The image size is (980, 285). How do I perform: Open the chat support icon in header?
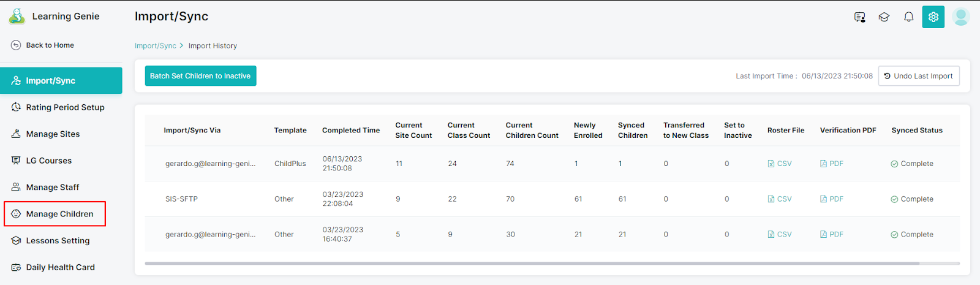tap(859, 17)
